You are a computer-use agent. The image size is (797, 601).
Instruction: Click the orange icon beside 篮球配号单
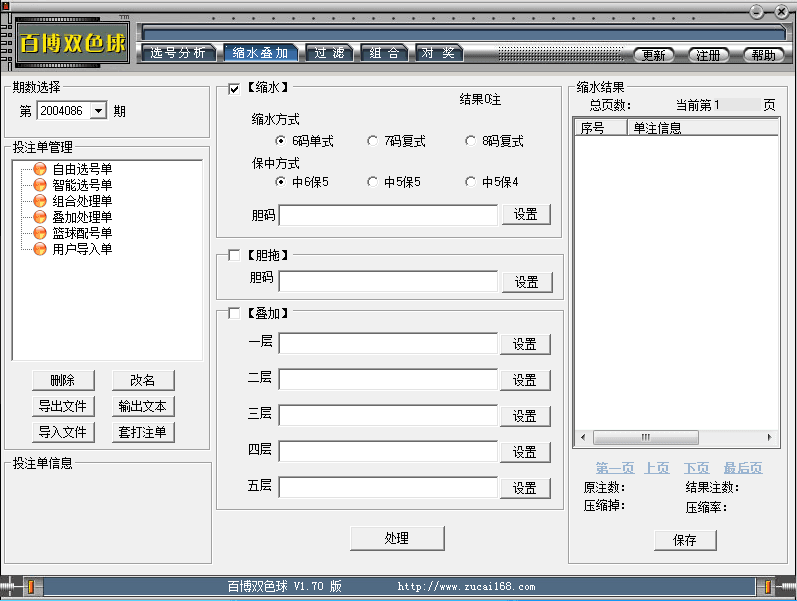[x=40, y=233]
